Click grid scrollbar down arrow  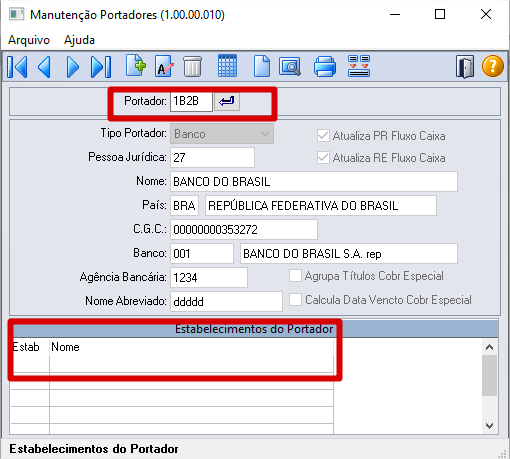point(489,426)
